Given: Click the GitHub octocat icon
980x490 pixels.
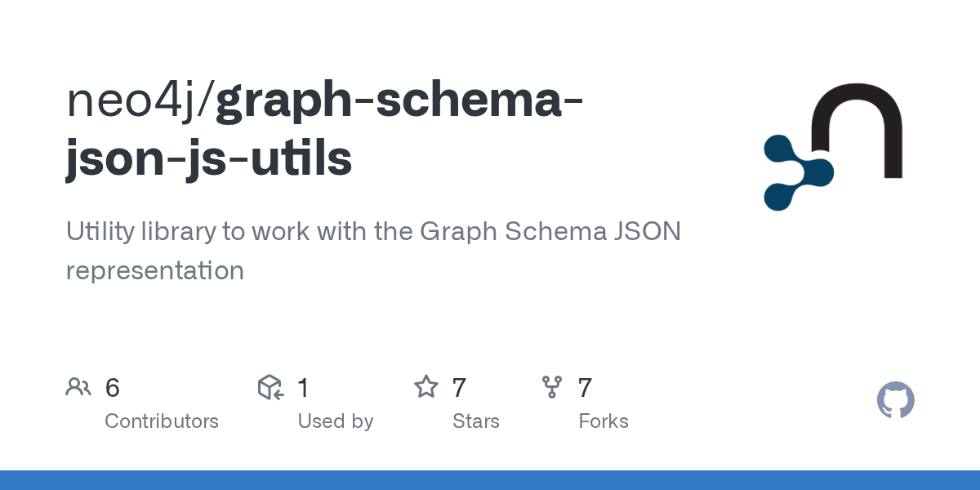Looking at the screenshot, I should coord(895,401).
